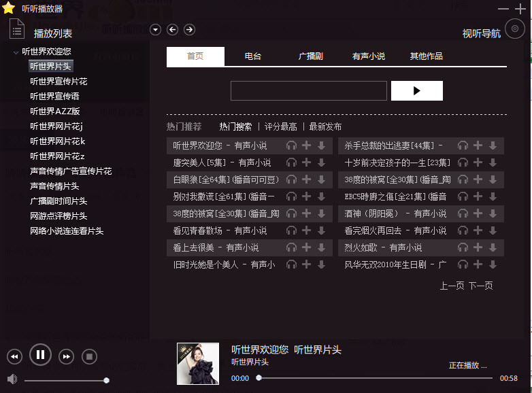Show the 热门搜索 list
This screenshot has height=393, width=532.
point(235,127)
